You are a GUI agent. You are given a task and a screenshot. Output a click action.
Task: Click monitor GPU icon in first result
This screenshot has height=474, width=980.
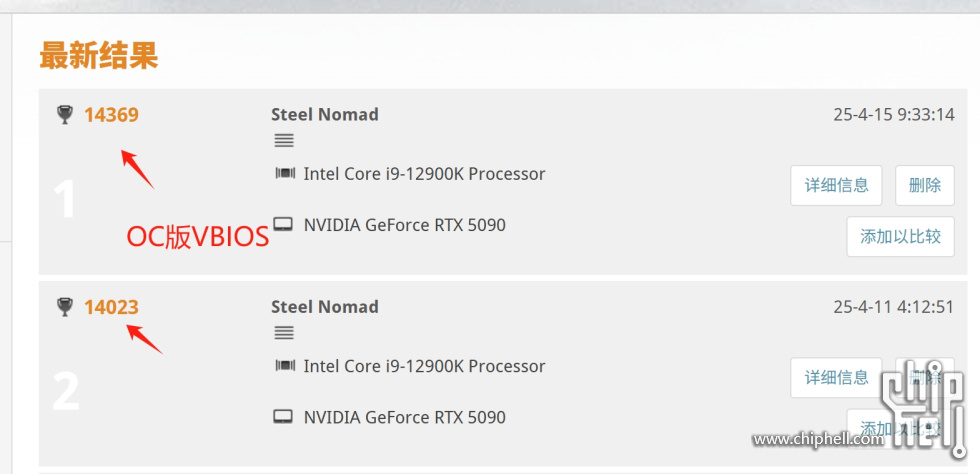(284, 224)
